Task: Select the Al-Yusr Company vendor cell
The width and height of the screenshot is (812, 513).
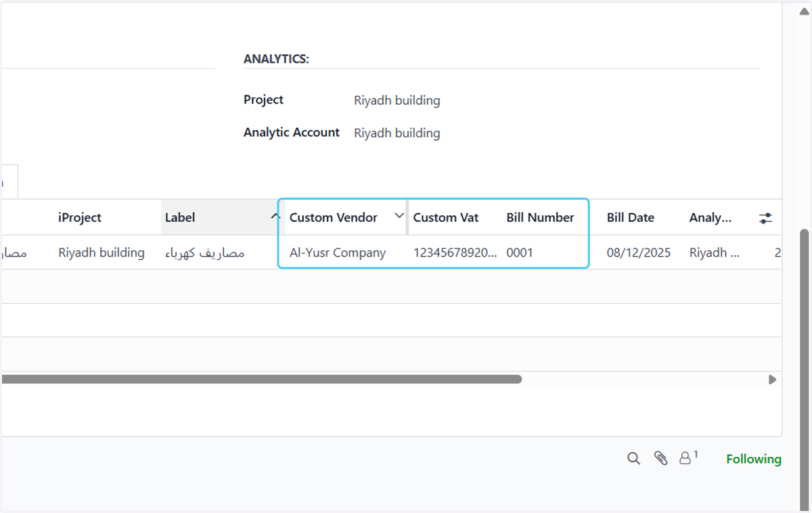Action: [338, 252]
